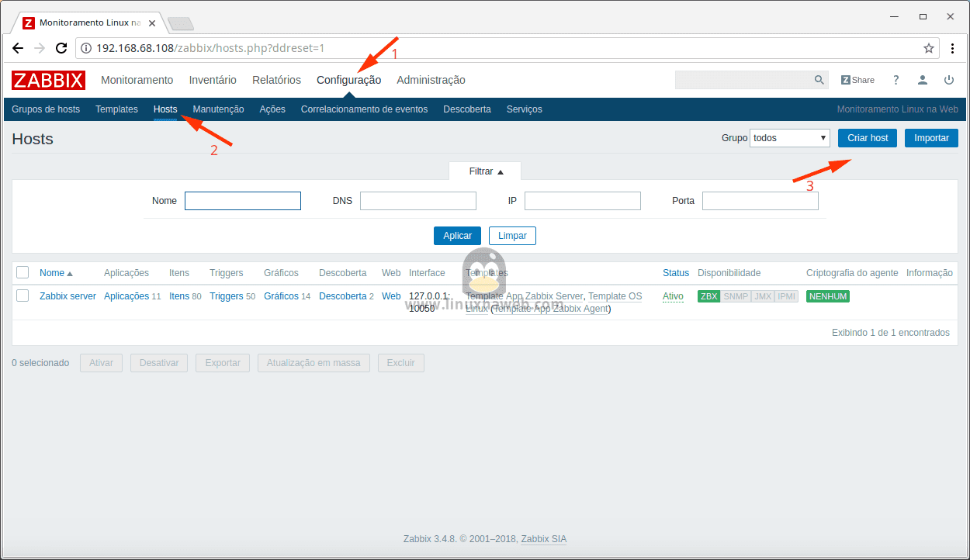Image resolution: width=970 pixels, height=560 pixels.
Task: Tick the Zabbix server row checkbox
Action: [x=23, y=296]
